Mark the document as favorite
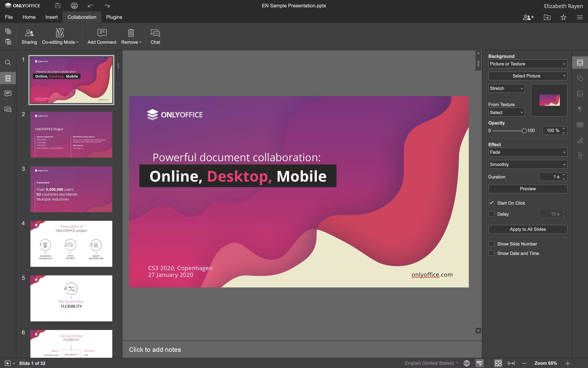 pyautogui.click(x=563, y=17)
